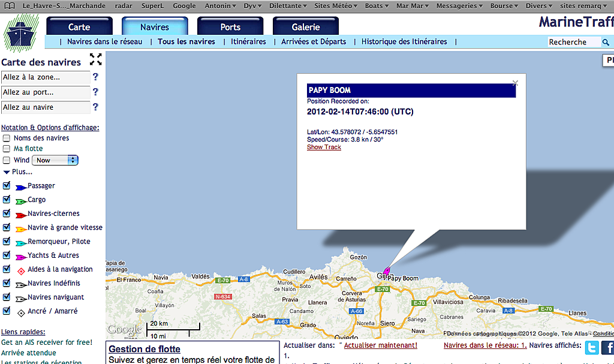Open the Dyv bookmarks dropdown
This screenshot has width=614, height=364.
pyautogui.click(x=252, y=6)
